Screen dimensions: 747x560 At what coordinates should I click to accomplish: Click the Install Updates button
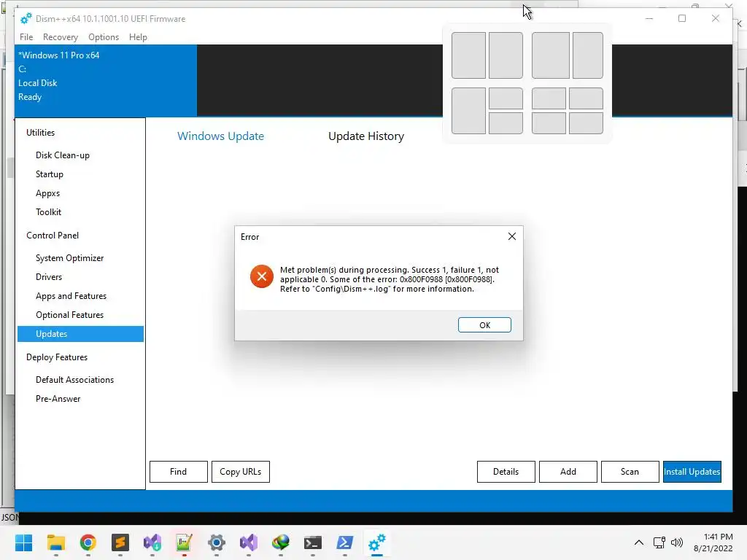pyautogui.click(x=692, y=472)
